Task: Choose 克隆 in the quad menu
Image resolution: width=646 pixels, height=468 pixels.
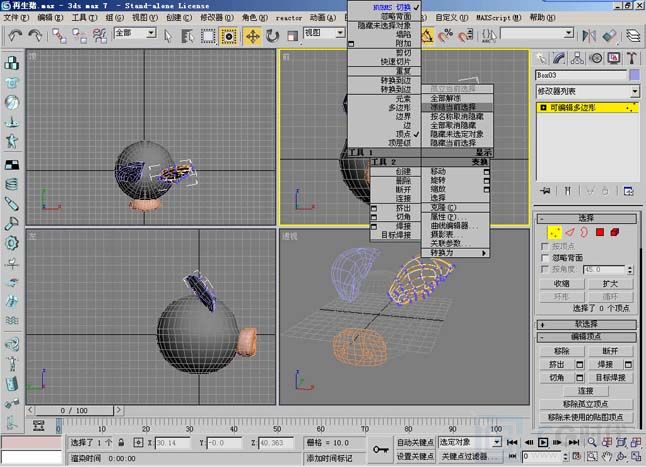Action: point(456,207)
